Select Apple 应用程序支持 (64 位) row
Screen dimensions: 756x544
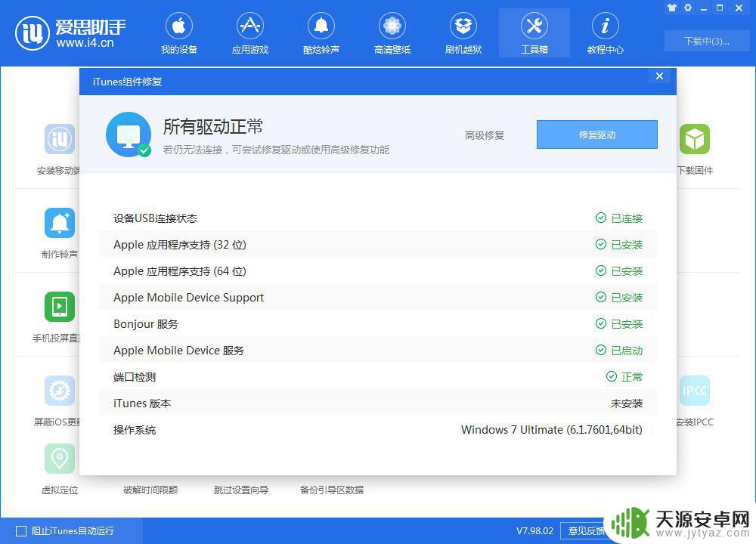378,271
